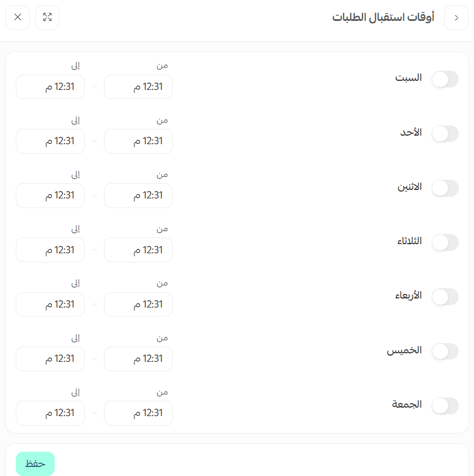Set Sunday's start time (من) field

tap(138, 141)
